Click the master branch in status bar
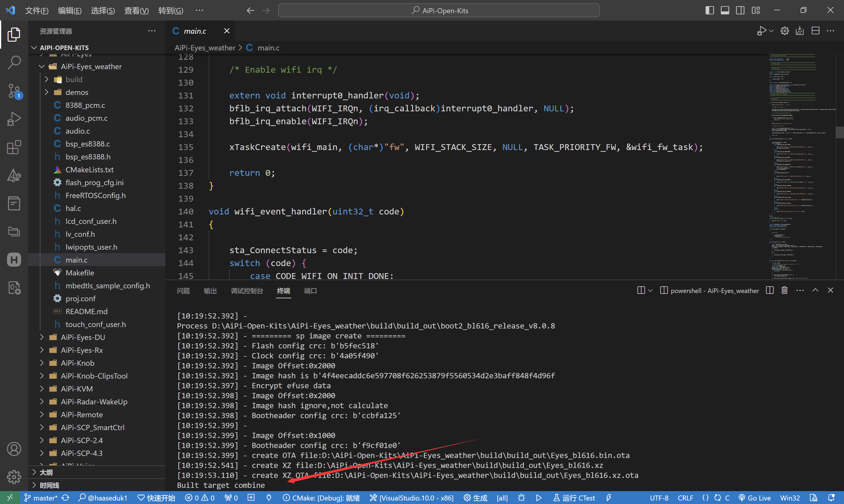Image resolution: width=844 pixels, height=504 pixels. 41,498
